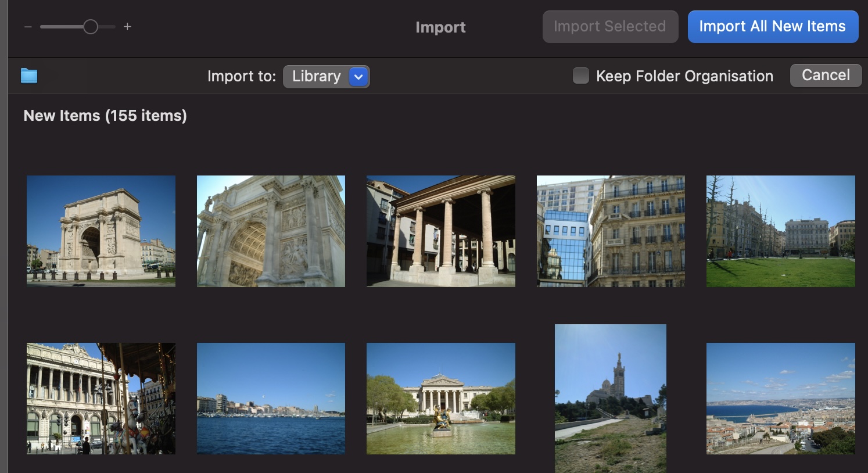Image resolution: width=868 pixels, height=473 pixels.
Task: Select the arch close-up detail thumbnail
Action: (x=271, y=231)
